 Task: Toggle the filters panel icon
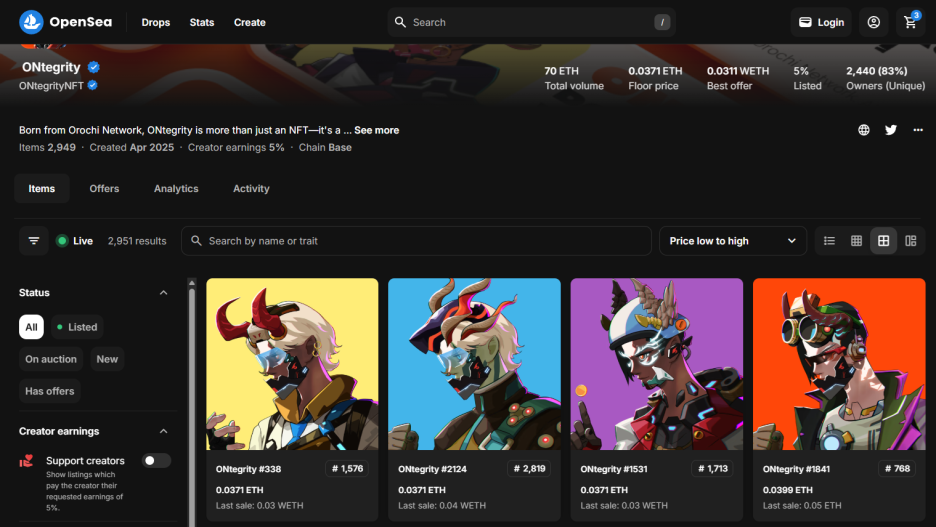[33, 241]
